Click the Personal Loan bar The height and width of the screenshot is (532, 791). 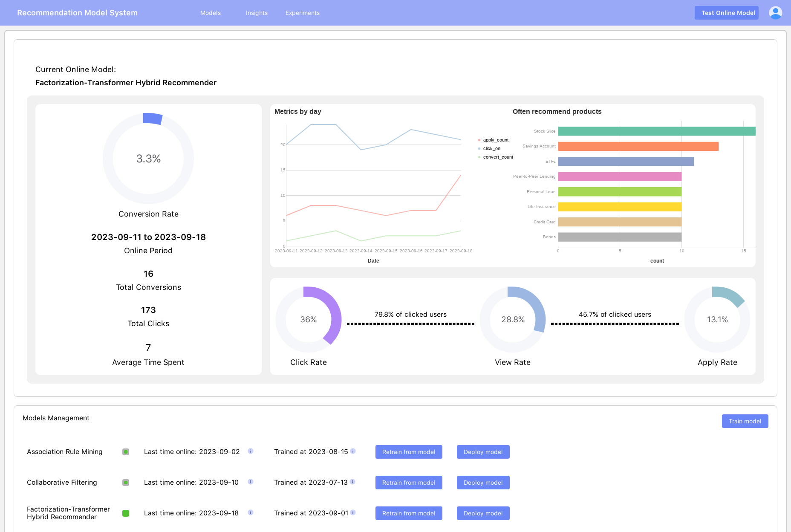point(620,192)
